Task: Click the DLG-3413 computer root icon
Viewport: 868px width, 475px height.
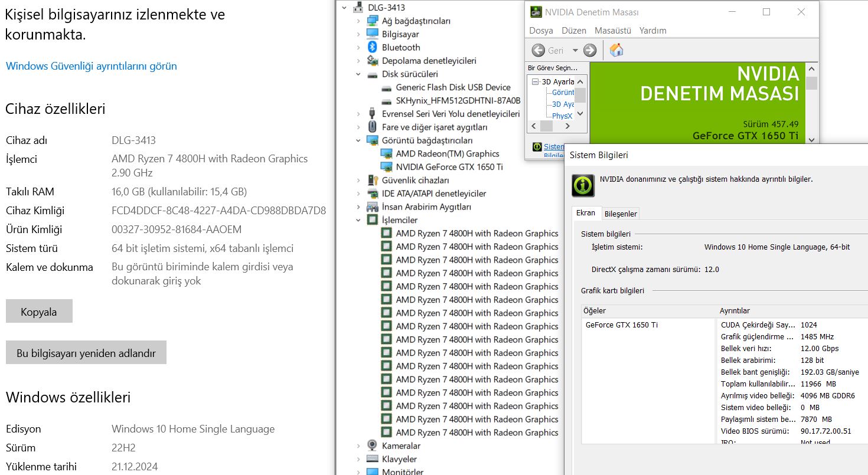Action: (358, 8)
